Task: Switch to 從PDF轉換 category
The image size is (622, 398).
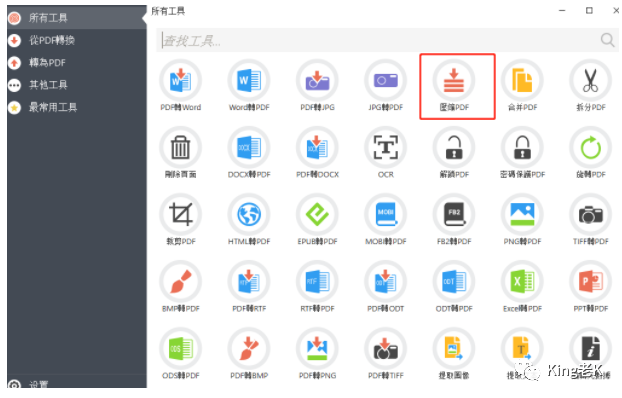Action: tap(77, 40)
